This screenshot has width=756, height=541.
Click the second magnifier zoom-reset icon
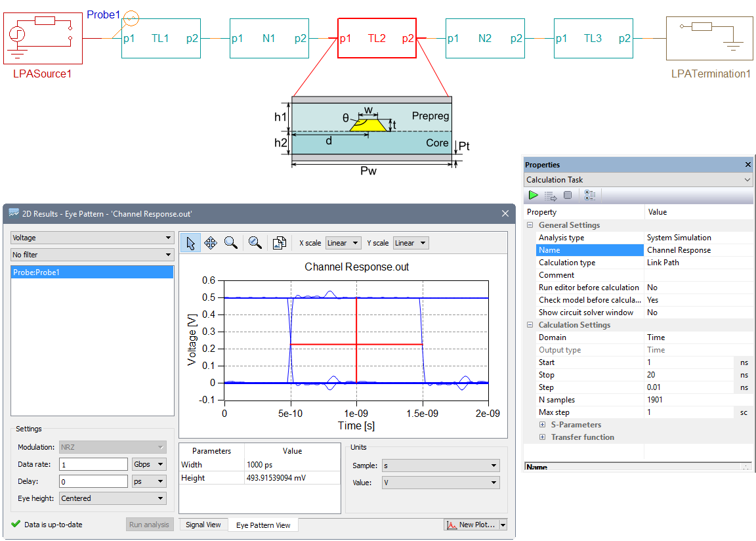click(255, 243)
